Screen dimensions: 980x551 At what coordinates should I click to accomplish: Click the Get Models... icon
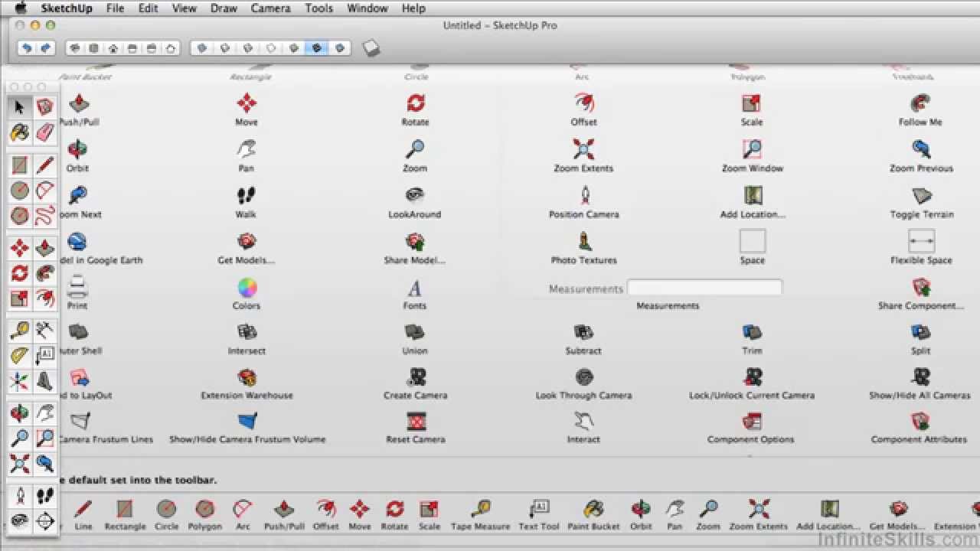[247, 241]
